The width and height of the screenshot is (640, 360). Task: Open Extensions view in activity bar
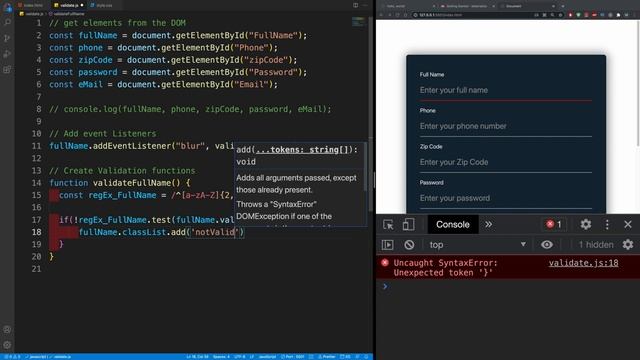coord(7,69)
